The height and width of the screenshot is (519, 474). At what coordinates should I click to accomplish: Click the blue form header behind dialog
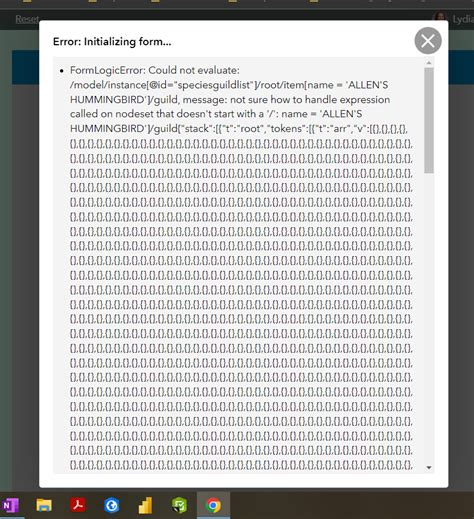pos(25,67)
